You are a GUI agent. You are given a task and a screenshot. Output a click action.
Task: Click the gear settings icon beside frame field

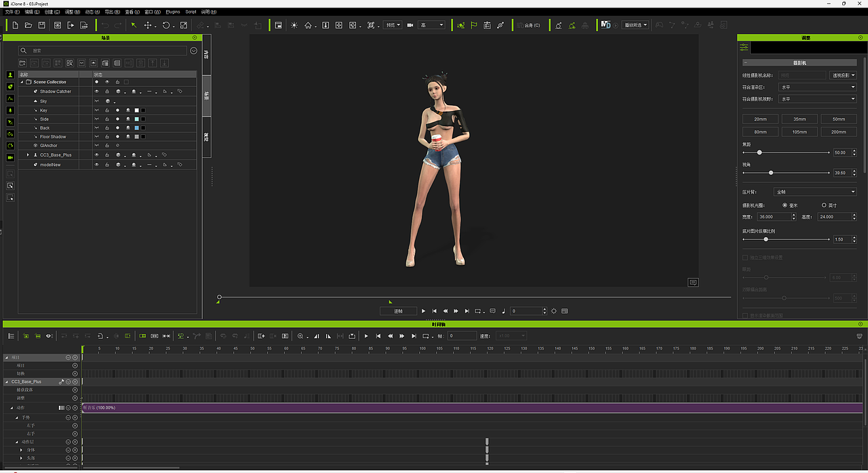[x=554, y=311]
